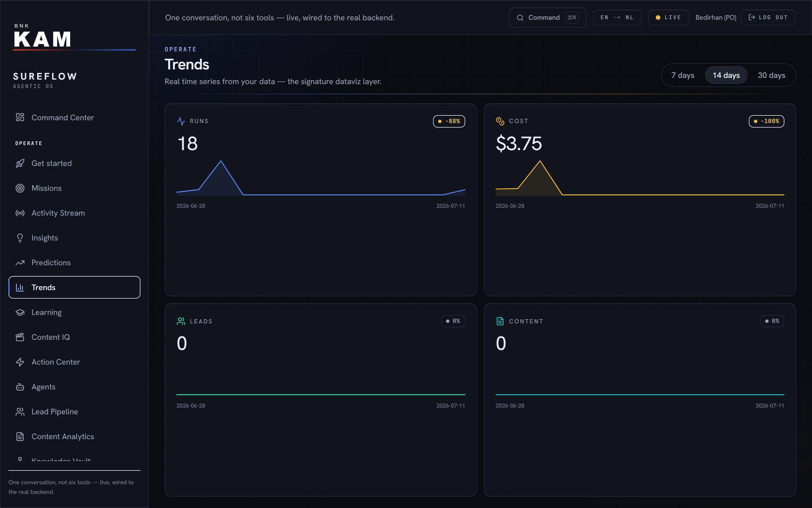This screenshot has width=812, height=508.
Task: Switch range to 7 days
Action: [683, 75]
